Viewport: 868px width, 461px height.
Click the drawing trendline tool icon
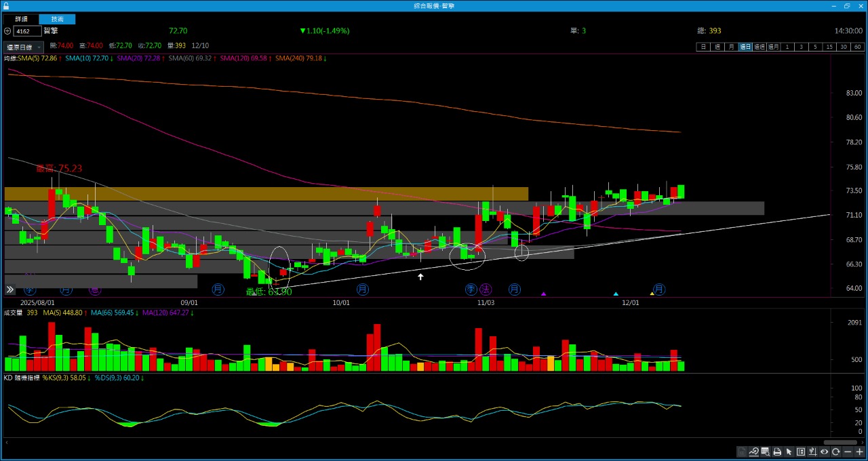753,452
